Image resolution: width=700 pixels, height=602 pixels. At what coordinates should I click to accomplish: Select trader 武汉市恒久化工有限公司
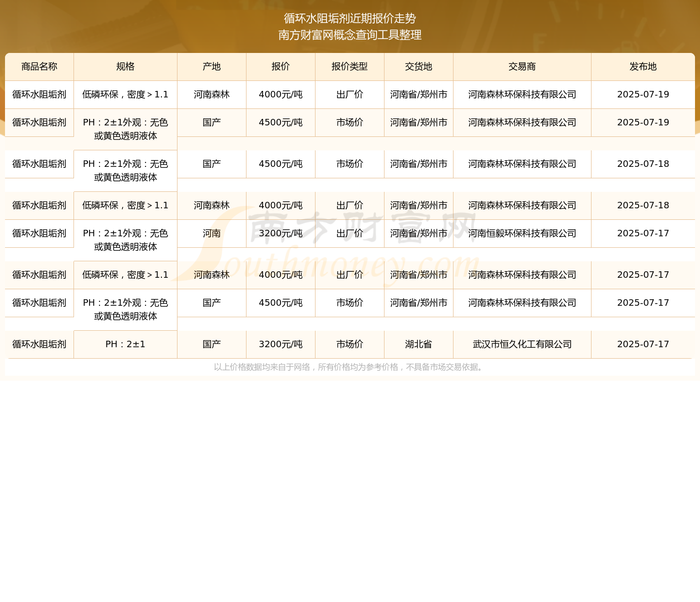pyautogui.click(x=522, y=344)
